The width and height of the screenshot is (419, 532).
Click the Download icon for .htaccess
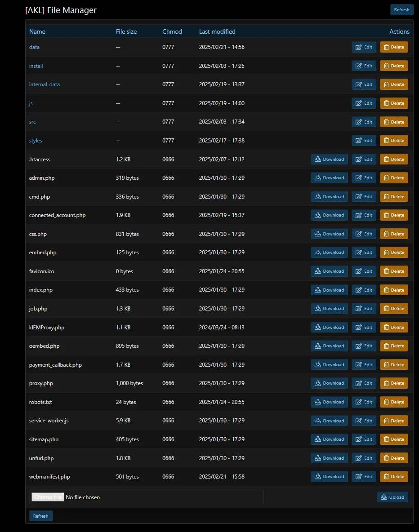coord(318,160)
